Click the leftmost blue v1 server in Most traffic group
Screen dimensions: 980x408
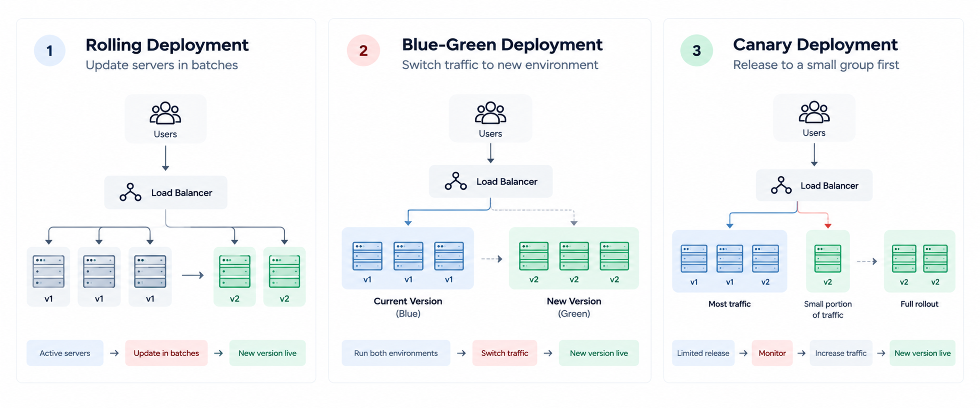(x=694, y=259)
